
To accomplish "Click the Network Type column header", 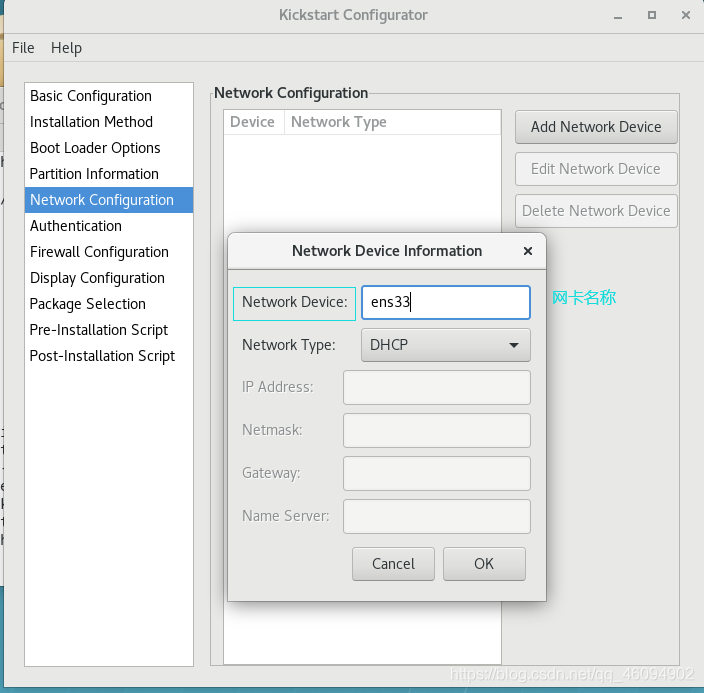I will [392, 122].
